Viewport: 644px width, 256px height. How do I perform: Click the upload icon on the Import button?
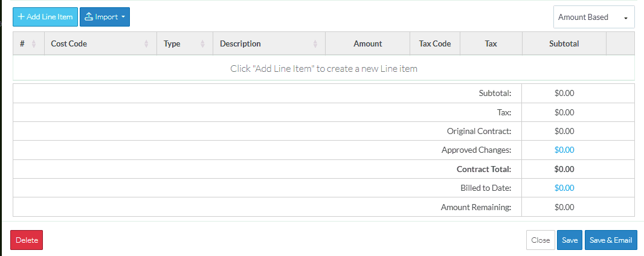88,17
